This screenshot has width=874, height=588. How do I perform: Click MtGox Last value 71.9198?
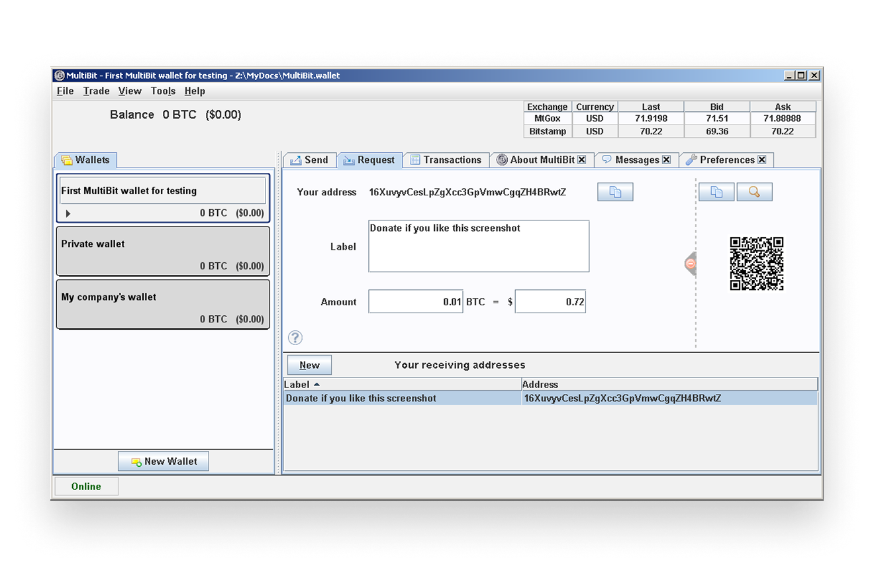[651, 119]
